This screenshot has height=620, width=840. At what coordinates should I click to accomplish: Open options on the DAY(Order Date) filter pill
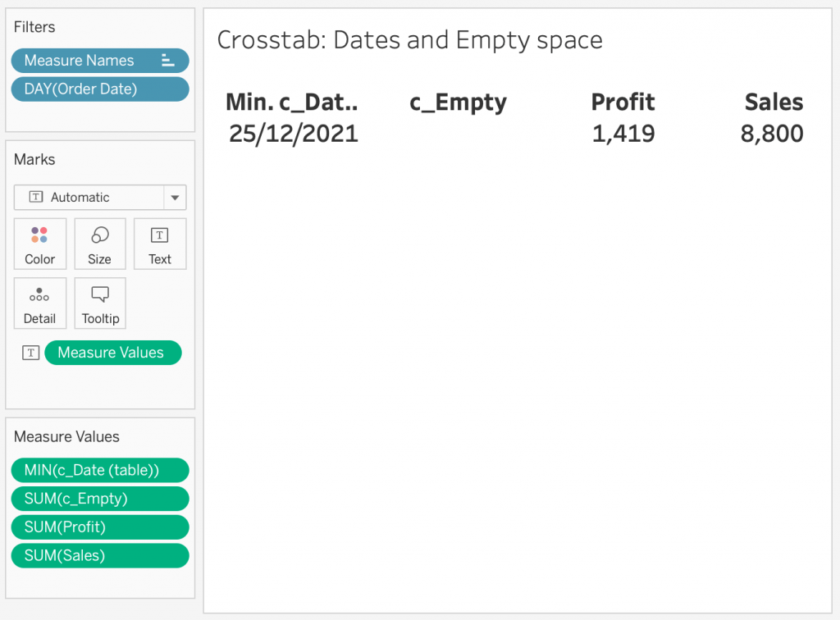pyautogui.click(x=99, y=89)
